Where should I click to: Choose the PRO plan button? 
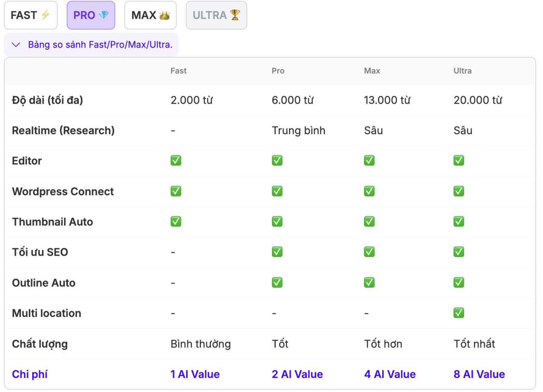pos(91,15)
